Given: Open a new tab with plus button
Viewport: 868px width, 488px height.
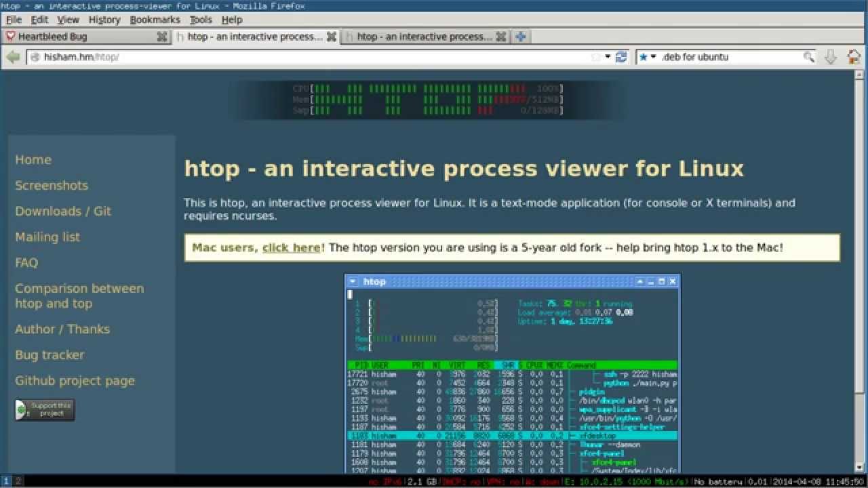Looking at the screenshot, I should pos(521,37).
